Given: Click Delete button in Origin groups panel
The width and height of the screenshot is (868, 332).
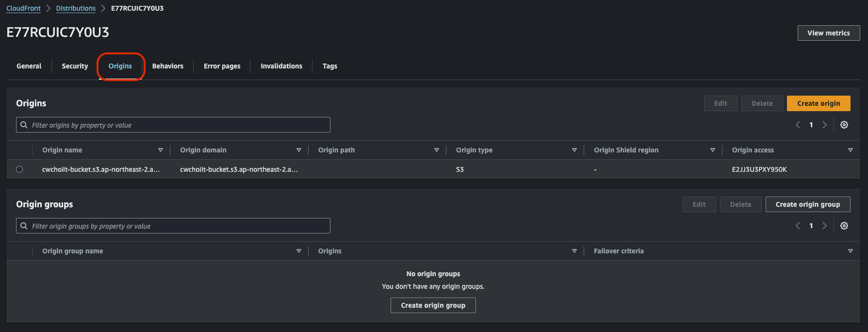Looking at the screenshot, I should tap(741, 204).
